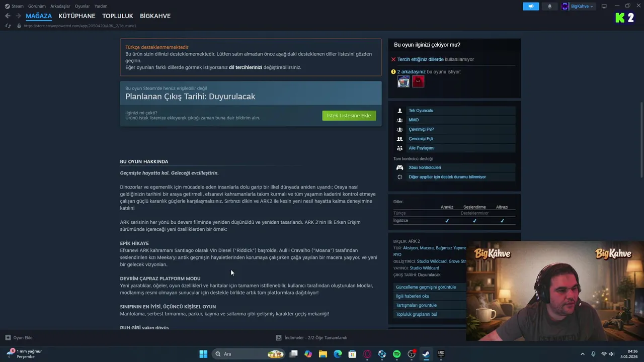Open the dil tercihlerinizi link

tap(246, 67)
